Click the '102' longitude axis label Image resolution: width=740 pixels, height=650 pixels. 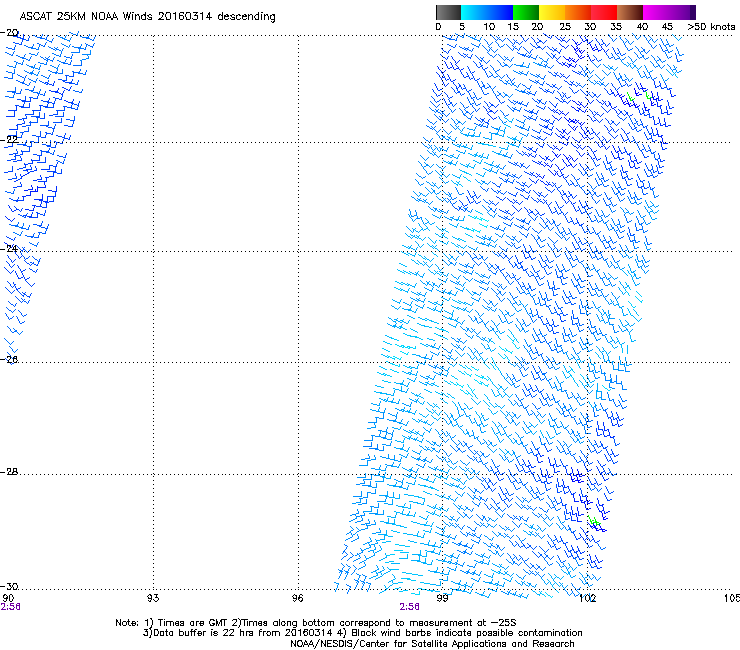(587, 599)
